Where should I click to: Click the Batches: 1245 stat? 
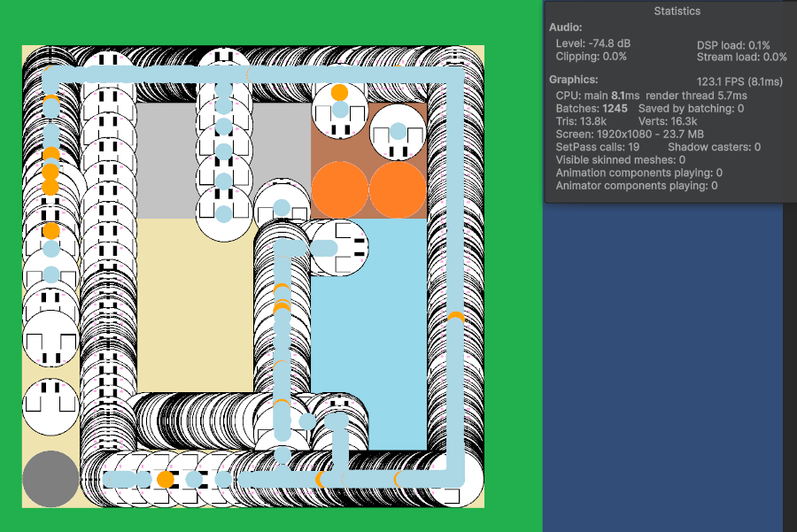pos(592,109)
